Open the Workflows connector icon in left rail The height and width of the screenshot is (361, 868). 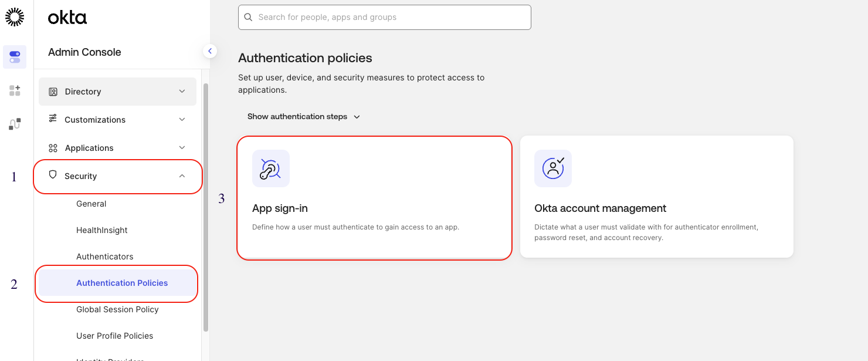(15, 124)
